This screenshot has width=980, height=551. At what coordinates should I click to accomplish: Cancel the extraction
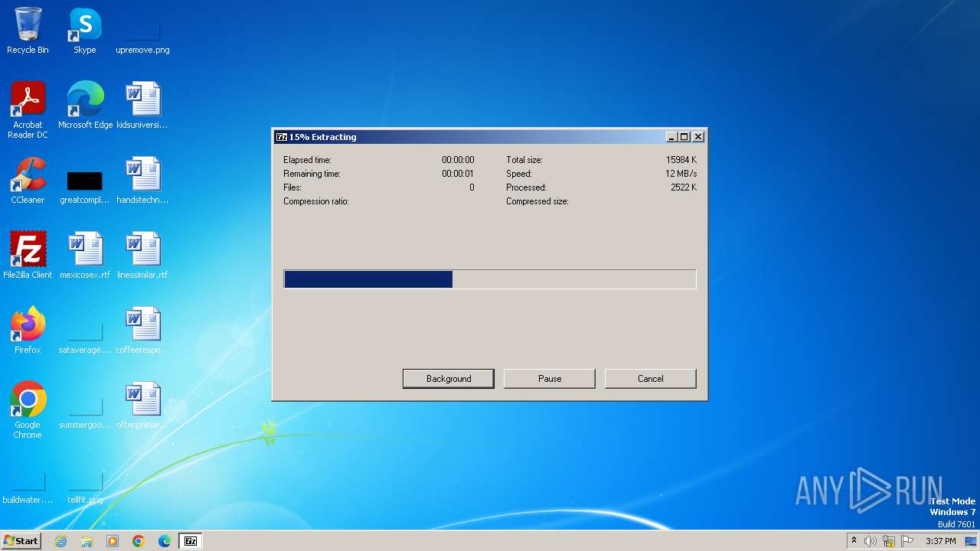click(x=651, y=379)
